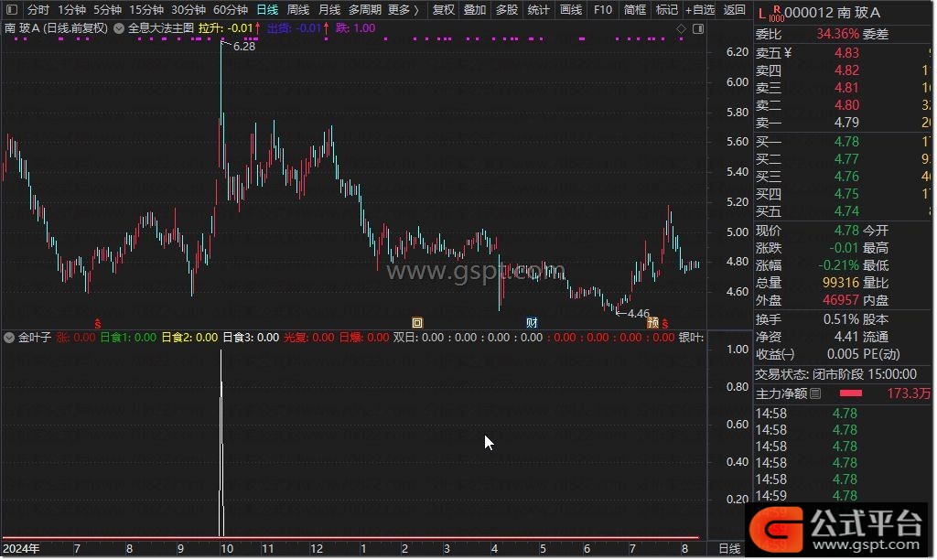The width and height of the screenshot is (937, 560).
Task: Click the 4.46 low price label
Action: click(x=638, y=314)
